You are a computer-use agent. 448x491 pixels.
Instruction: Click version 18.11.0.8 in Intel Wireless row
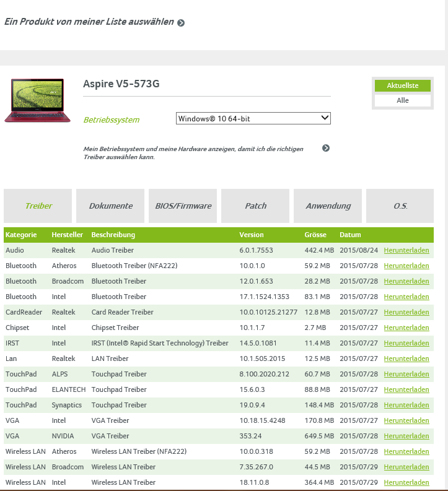pos(255,482)
